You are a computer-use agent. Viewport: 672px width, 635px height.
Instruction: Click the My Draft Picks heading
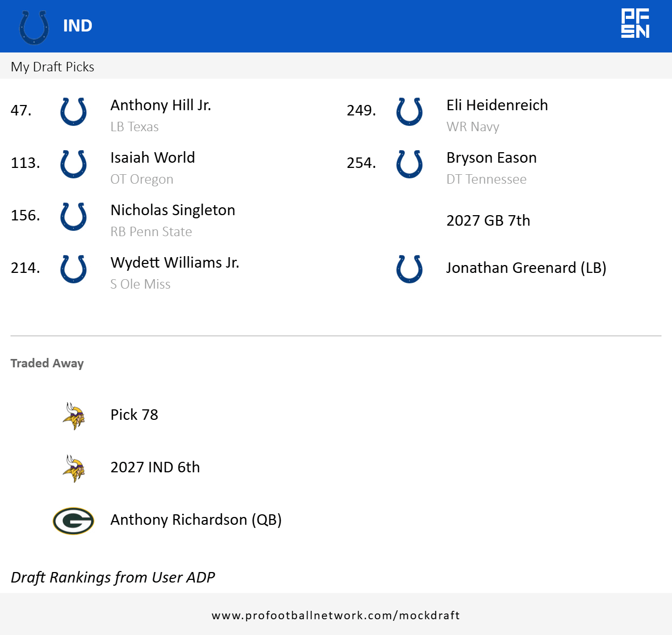tap(52, 67)
